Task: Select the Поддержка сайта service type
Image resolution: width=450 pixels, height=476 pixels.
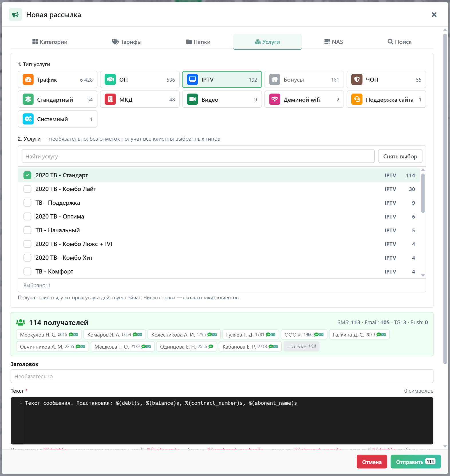Action: (x=386, y=99)
